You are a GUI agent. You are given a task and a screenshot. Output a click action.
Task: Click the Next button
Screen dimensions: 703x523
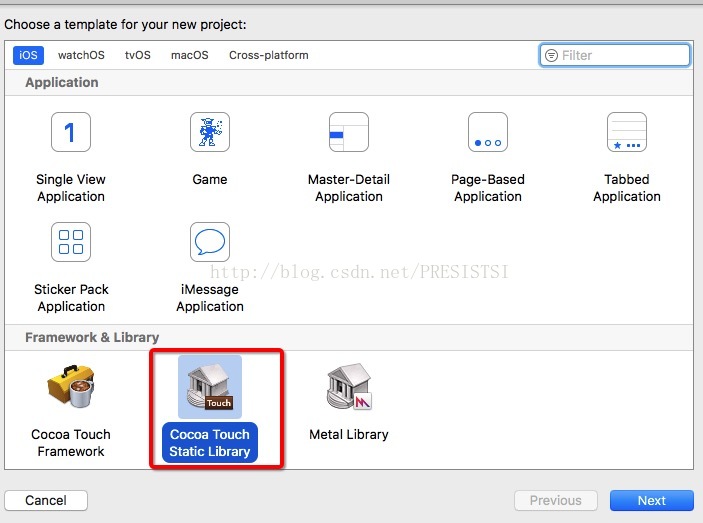click(x=651, y=500)
